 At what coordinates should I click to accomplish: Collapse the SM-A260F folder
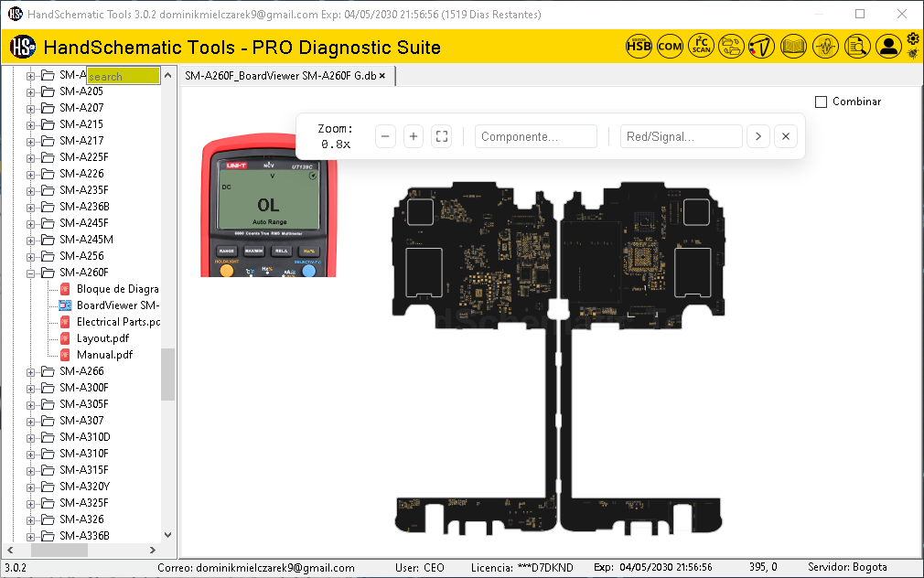tap(30, 273)
